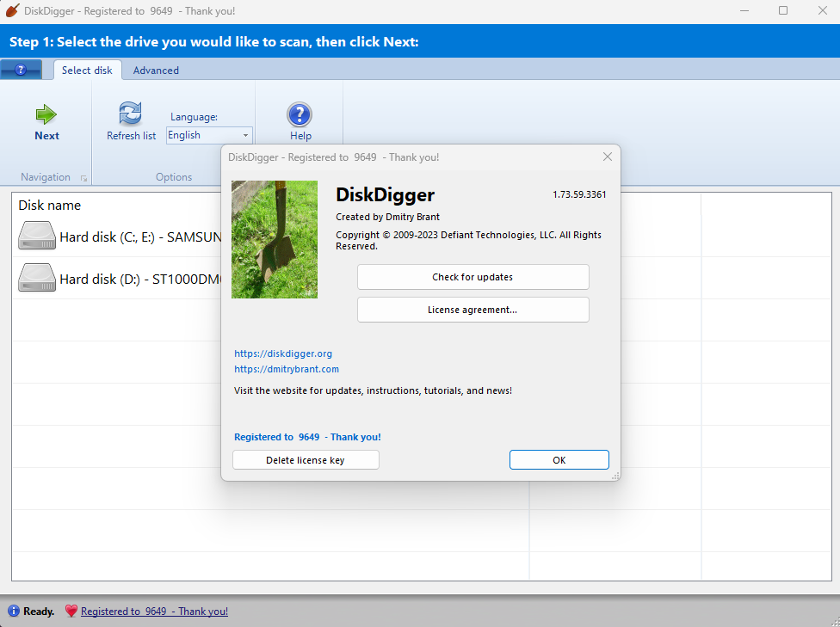840x627 pixels.
Task: Click the About dialog resize grip
Action: point(616,476)
